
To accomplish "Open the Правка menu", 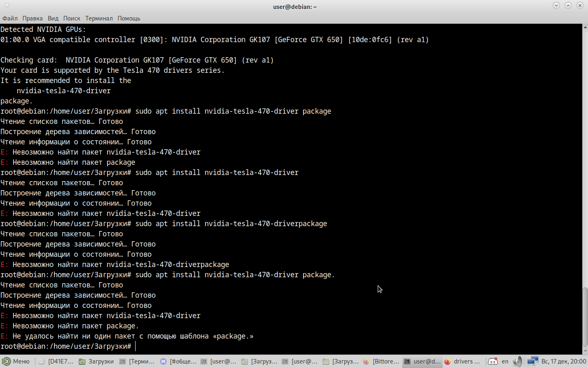I will pos(32,18).
